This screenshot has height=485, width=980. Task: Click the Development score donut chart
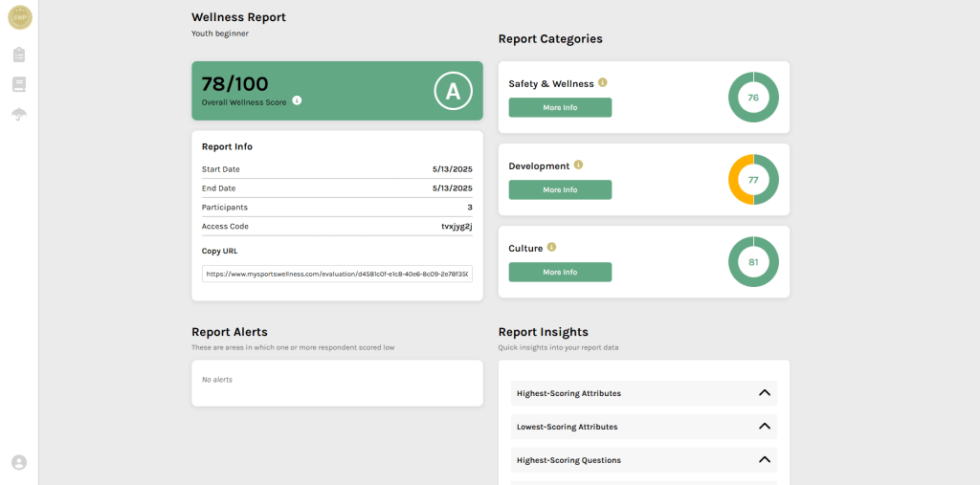click(x=753, y=180)
